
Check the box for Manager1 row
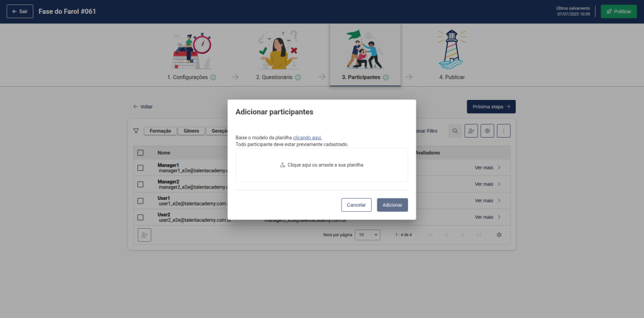(x=140, y=168)
